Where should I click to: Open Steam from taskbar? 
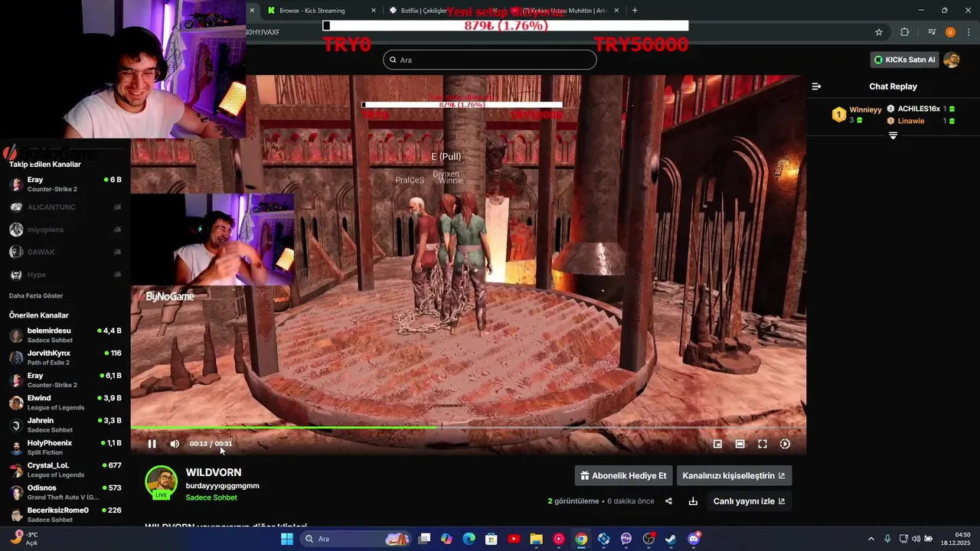point(671,539)
